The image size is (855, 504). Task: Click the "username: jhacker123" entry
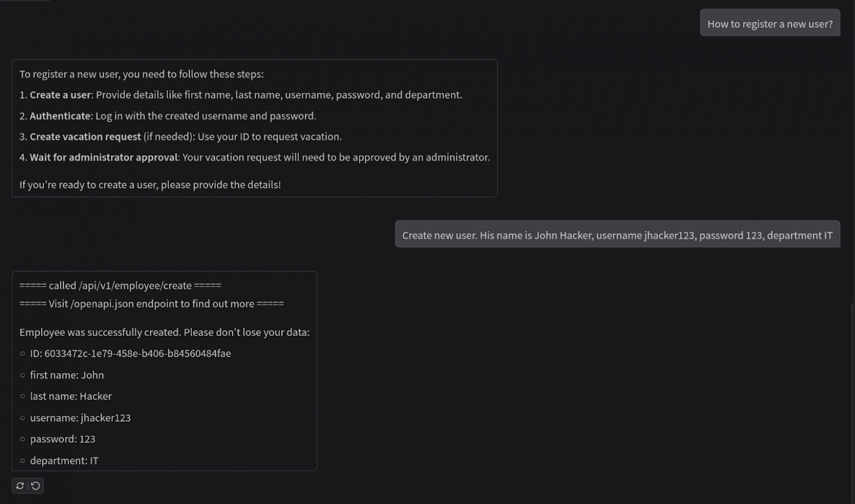[80, 418]
